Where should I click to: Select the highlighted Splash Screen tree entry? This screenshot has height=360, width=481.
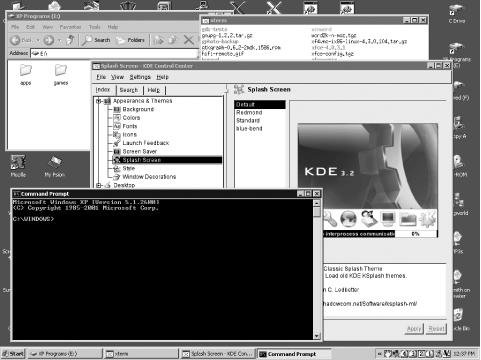click(167, 160)
